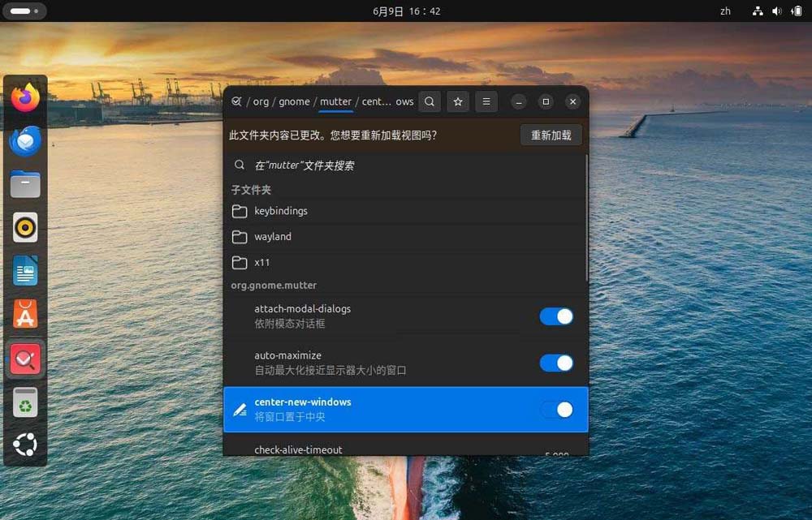Navigate to gnome in the path bar
The width and height of the screenshot is (812, 520).
click(294, 101)
